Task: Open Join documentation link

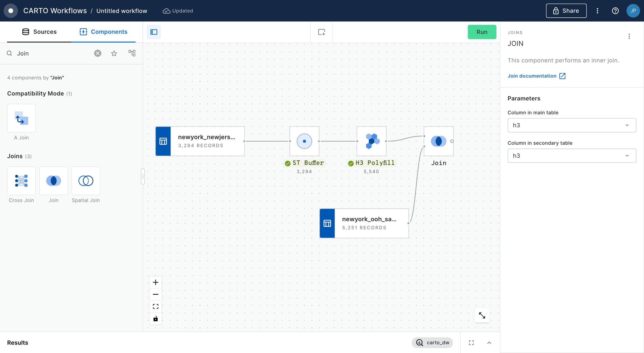Action: point(537,76)
